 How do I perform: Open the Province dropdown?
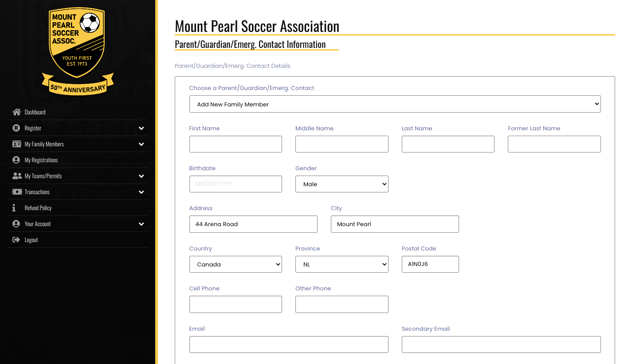342,264
